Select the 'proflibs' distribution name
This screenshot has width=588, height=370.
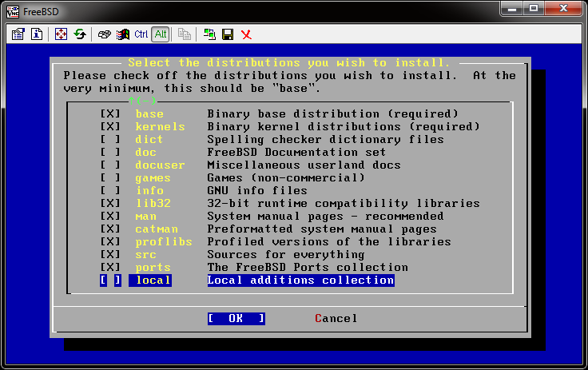coord(164,241)
